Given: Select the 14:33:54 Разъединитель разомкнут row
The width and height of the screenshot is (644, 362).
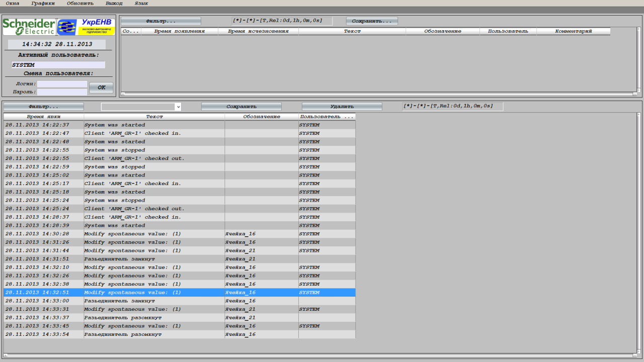Looking at the screenshot, I should pyautogui.click(x=151, y=334).
